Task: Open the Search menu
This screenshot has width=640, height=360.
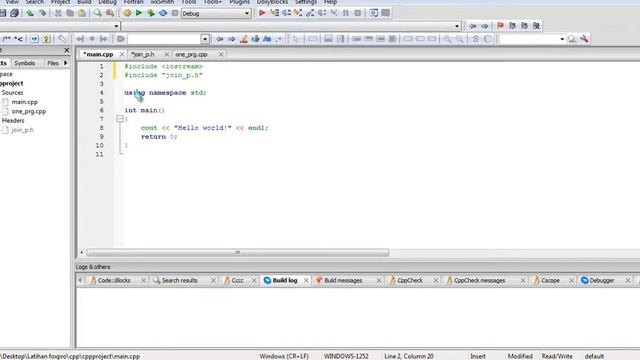Action: click(35, 2)
